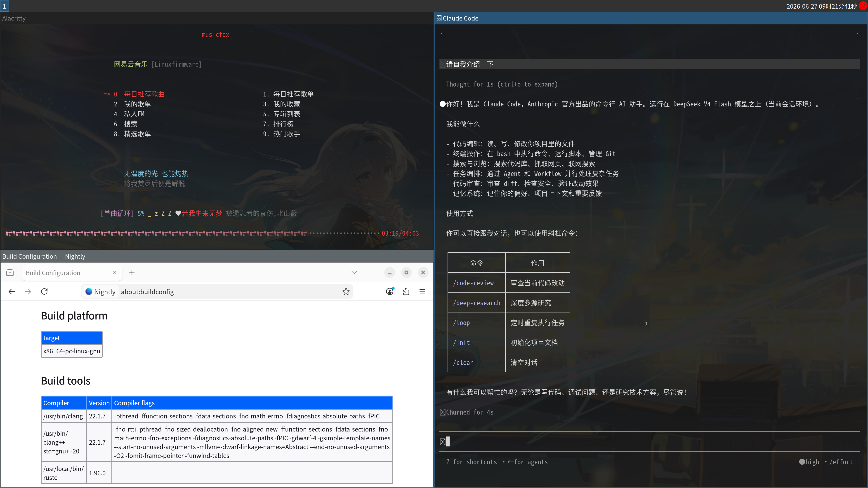Click the heart icon beside 若我生来无梦
The image size is (868, 488).
[x=178, y=213]
